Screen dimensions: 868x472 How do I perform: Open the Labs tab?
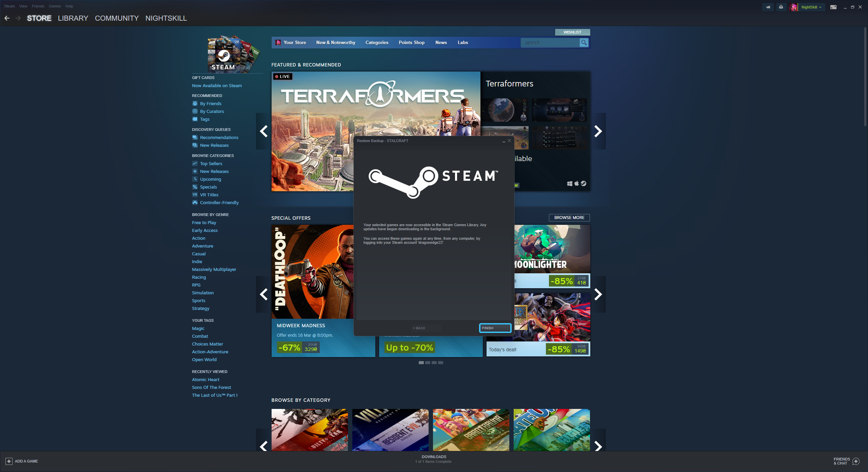click(463, 42)
